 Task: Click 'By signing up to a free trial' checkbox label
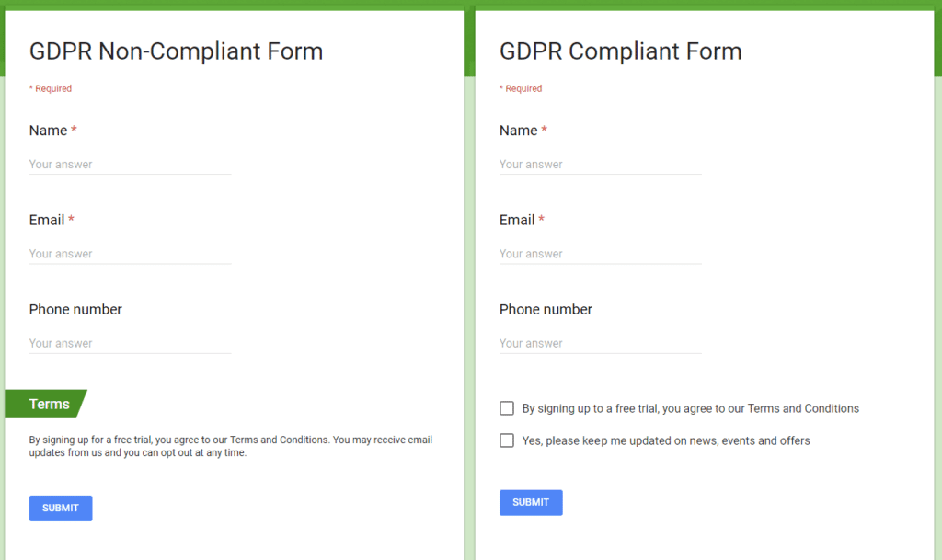(x=690, y=409)
